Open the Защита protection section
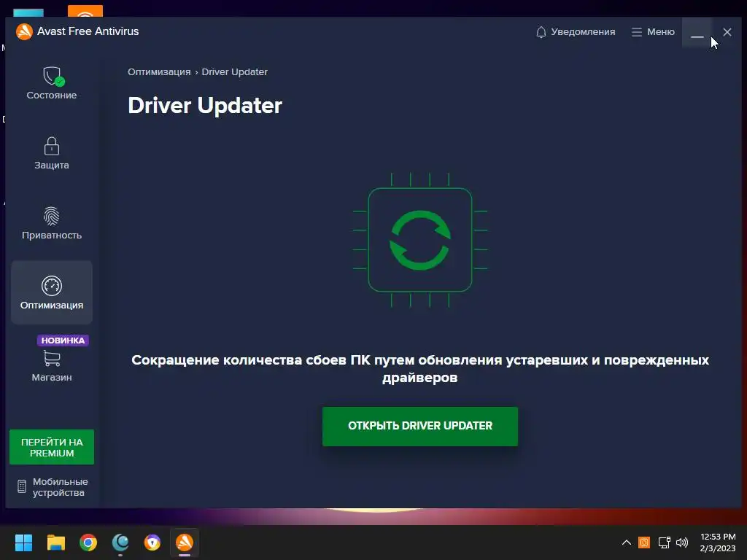 [x=52, y=153]
